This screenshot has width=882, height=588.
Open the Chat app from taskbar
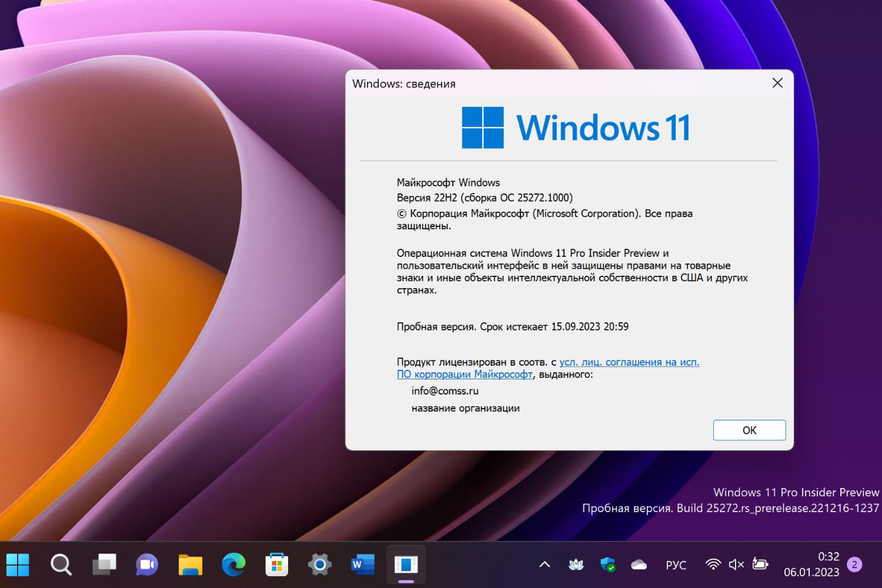146,564
